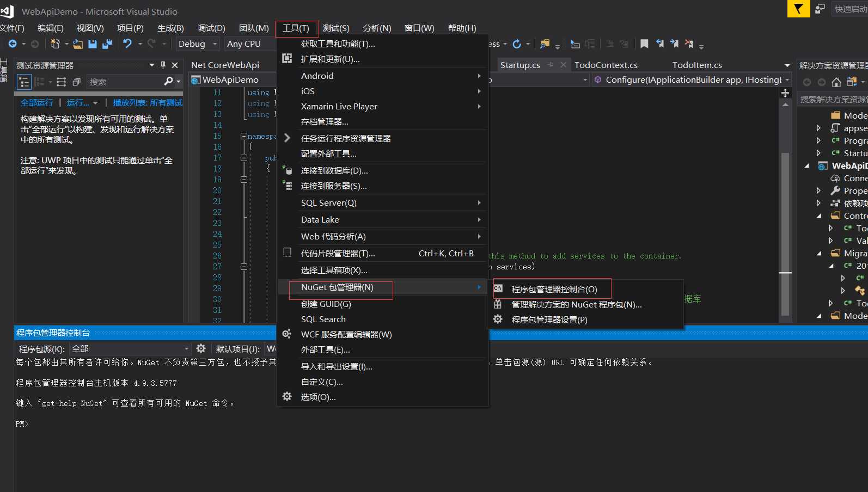Close the Startup.cs tab
The image size is (868, 492).
click(x=564, y=65)
